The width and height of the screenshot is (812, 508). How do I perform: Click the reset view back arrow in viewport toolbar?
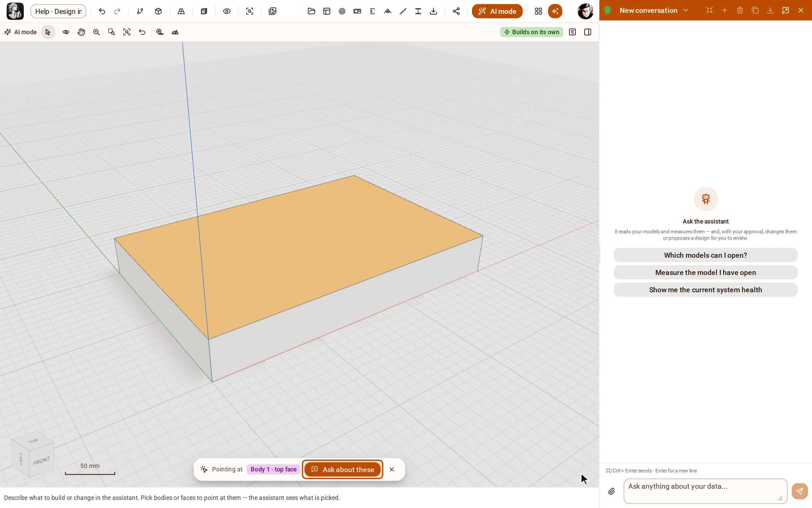coord(142,32)
